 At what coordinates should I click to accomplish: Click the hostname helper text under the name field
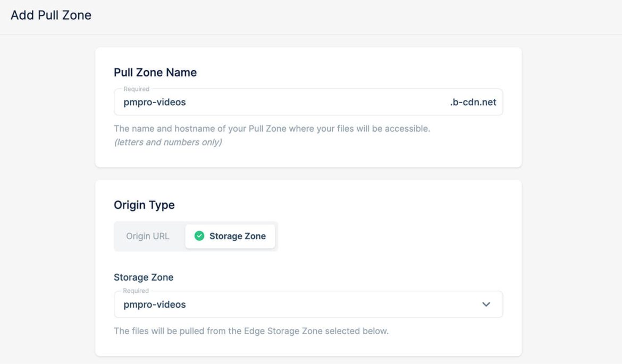[x=272, y=129]
